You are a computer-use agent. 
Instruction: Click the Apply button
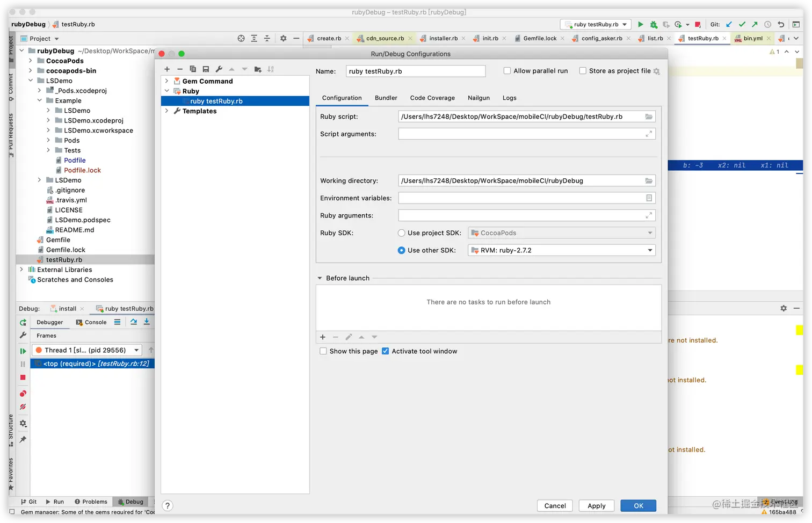tap(596, 506)
